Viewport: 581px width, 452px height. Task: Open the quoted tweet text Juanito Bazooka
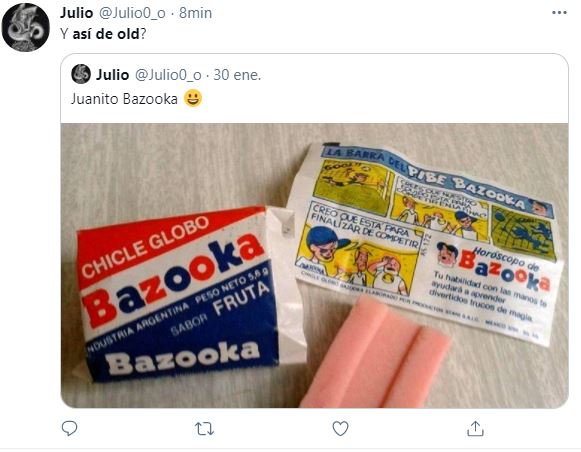[124, 99]
